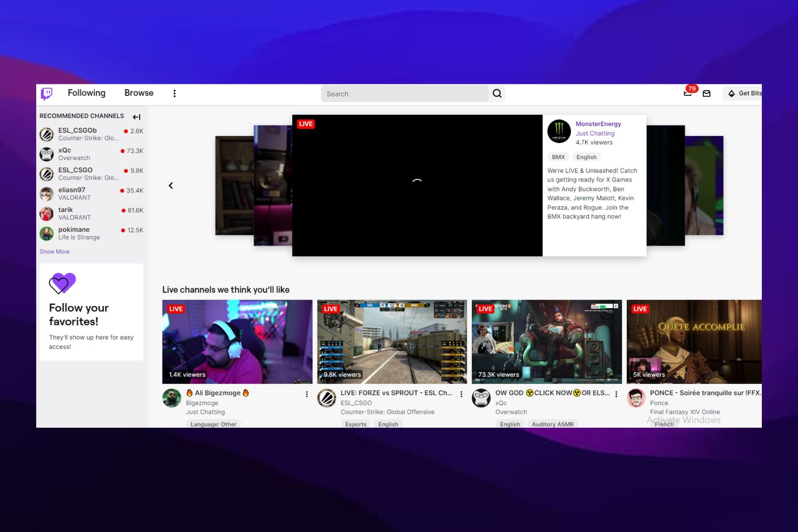Open OW GOD CLICK NOW title link

tap(552, 393)
